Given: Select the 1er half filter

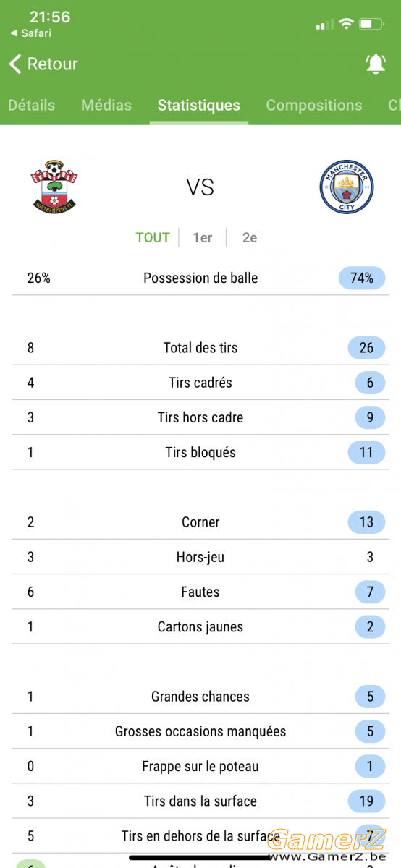Looking at the screenshot, I should pos(202,237).
